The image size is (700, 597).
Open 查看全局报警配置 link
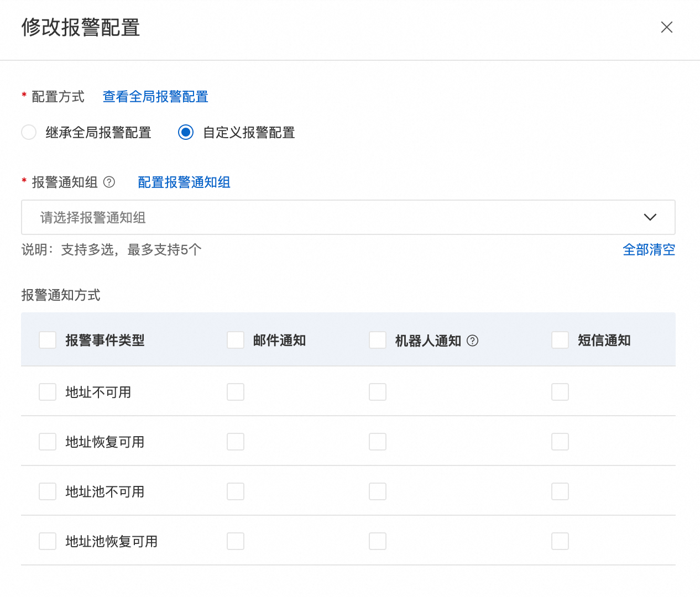tap(155, 97)
